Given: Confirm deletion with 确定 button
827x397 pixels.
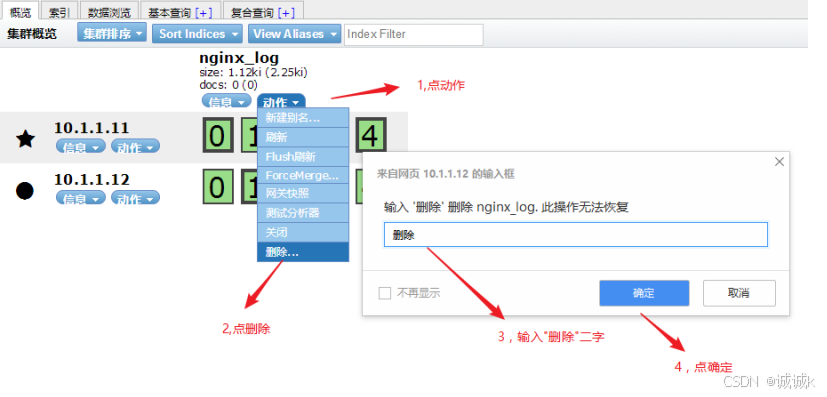Looking at the screenshot, I should pos(644,293).
